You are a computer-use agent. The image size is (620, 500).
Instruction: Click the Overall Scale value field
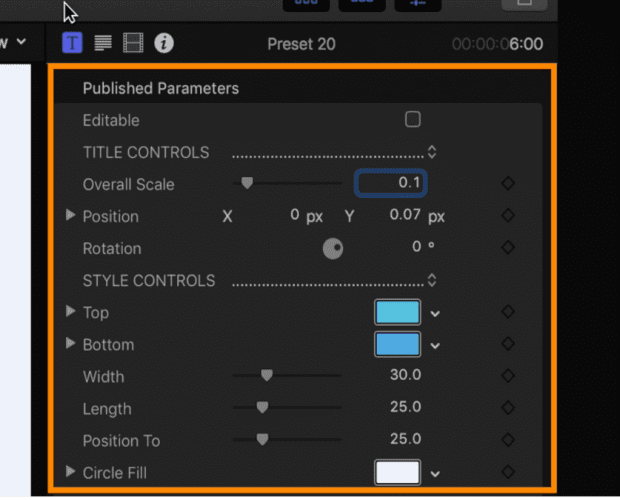[391, 183]
